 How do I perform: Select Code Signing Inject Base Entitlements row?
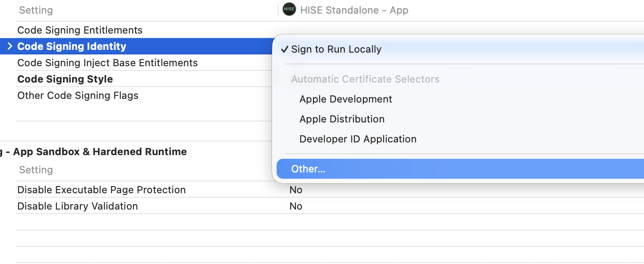[107, 63]
